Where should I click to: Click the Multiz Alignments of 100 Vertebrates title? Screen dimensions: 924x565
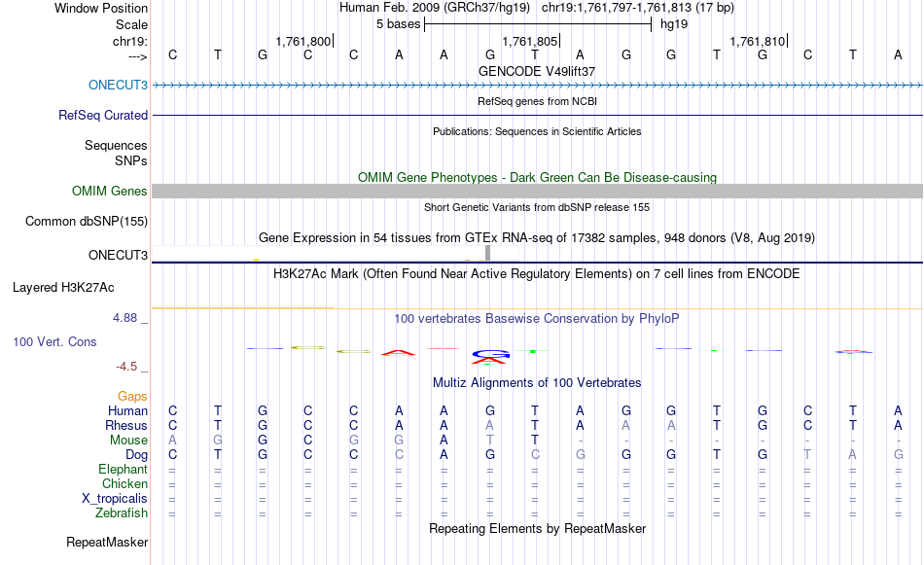pyautogui.click(x=537, y=383)
